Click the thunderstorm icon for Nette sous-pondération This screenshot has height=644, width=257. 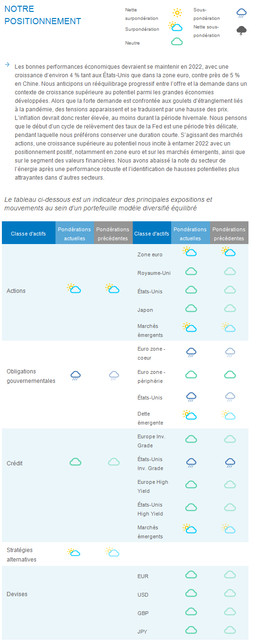tap(242, 31)
